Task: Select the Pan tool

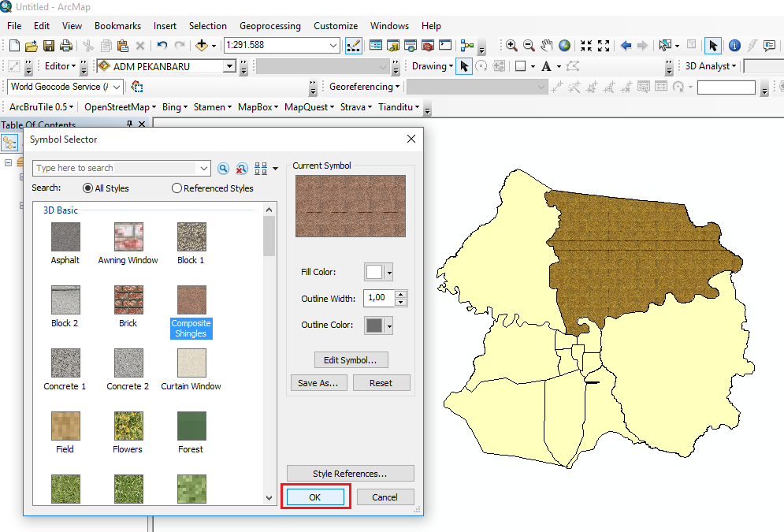Action: point(545,46)
